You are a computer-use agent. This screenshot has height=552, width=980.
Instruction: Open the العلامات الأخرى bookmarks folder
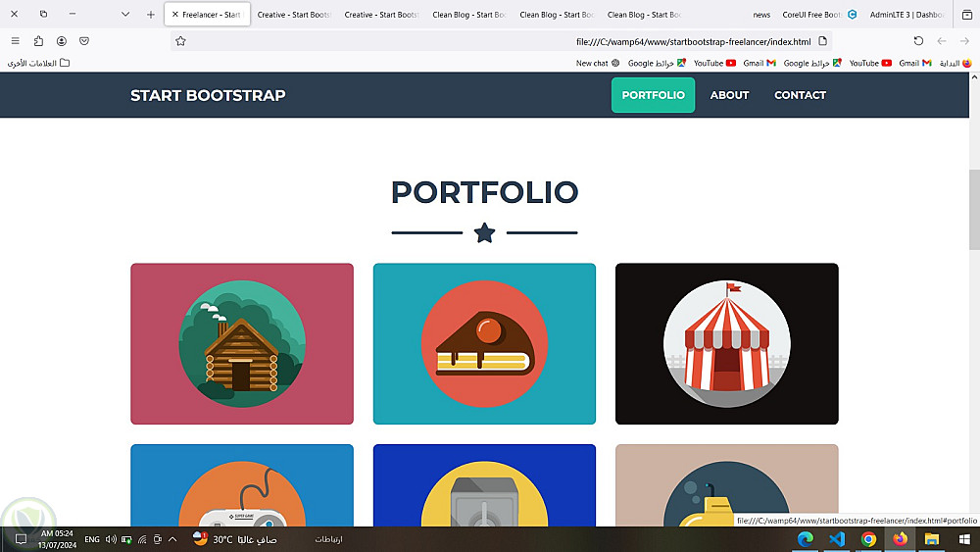(x=38, y=63)
